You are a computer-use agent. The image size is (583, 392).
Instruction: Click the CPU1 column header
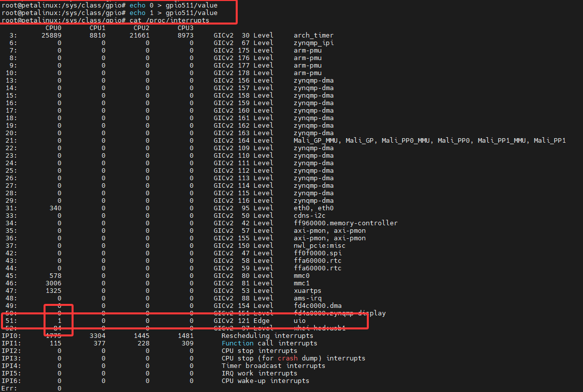[98, 28]
